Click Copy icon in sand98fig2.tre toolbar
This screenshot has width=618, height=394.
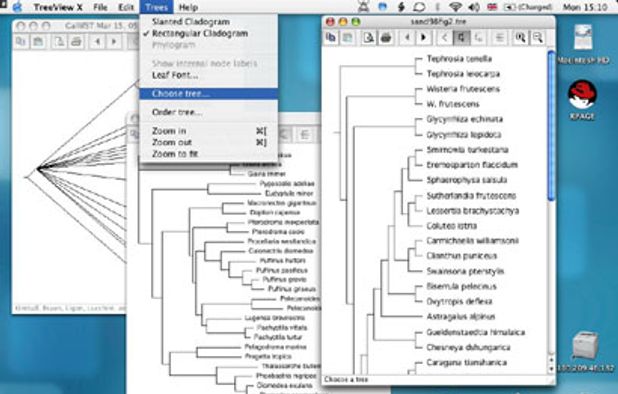[x=331, y=38]
